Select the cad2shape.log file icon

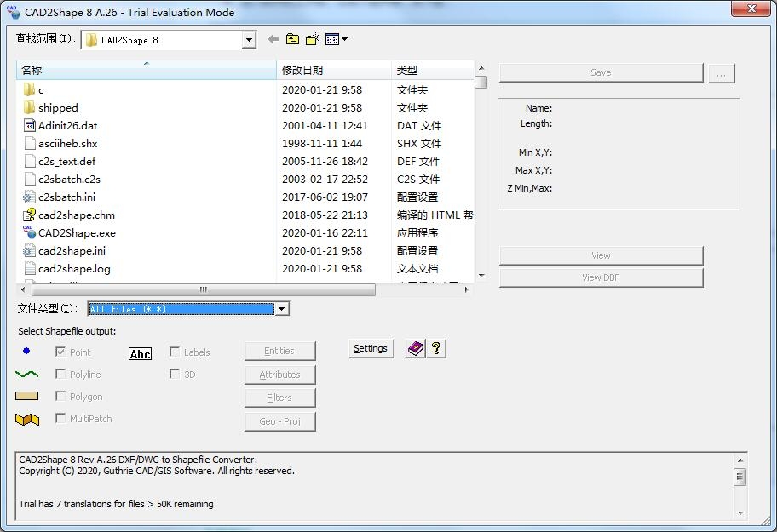point(30,268)
